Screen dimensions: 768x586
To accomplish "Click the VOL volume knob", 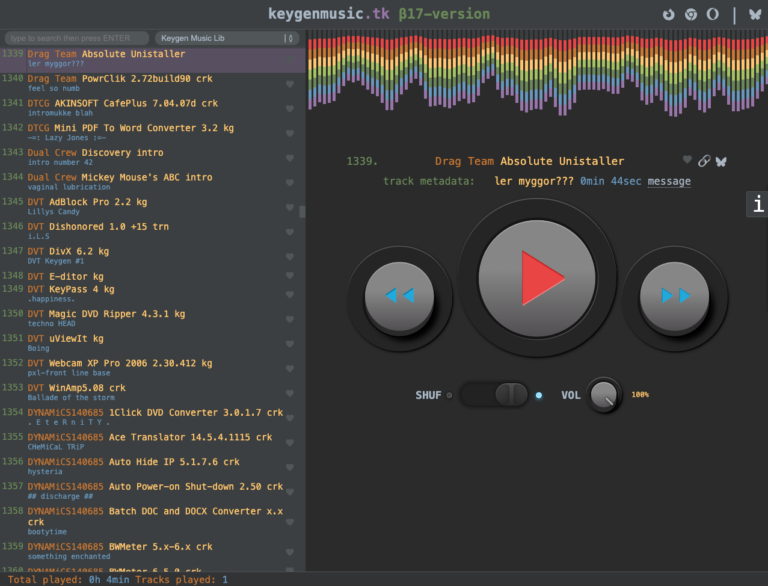I will pos(604,394).
